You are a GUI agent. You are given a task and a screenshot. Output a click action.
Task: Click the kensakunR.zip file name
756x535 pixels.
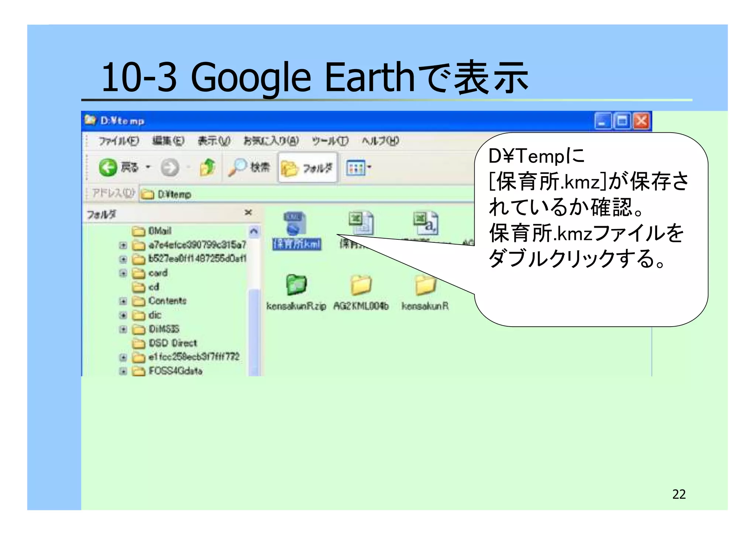[296, 306]
